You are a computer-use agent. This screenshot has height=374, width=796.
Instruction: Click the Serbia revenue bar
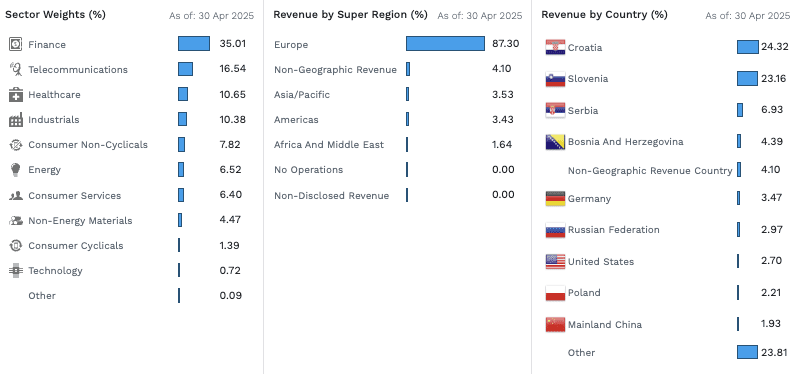pos(740,110)
